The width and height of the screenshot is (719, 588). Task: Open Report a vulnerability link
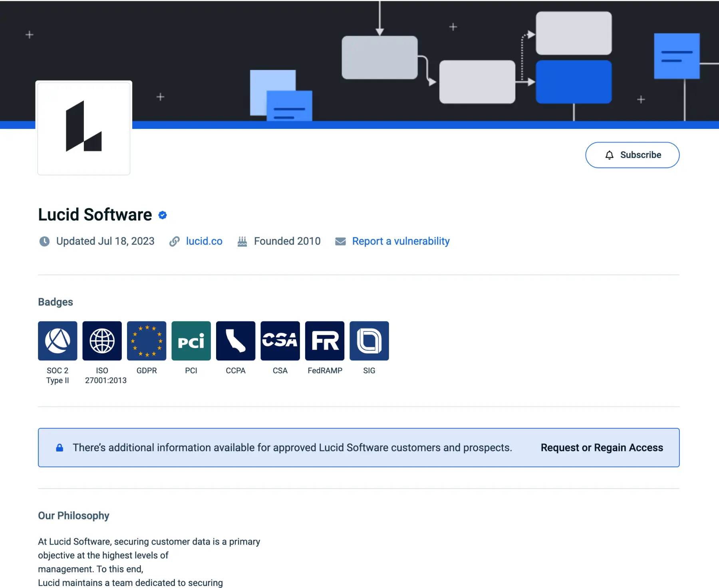point(401,241)
